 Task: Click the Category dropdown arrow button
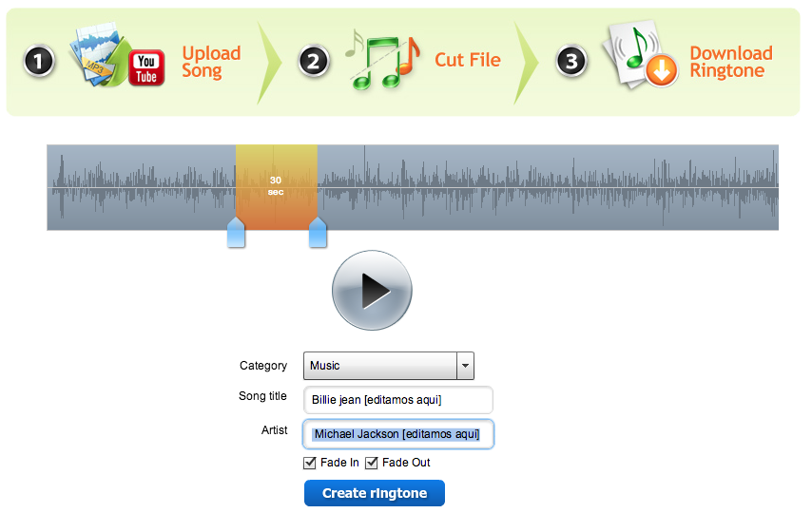[466, 366]
